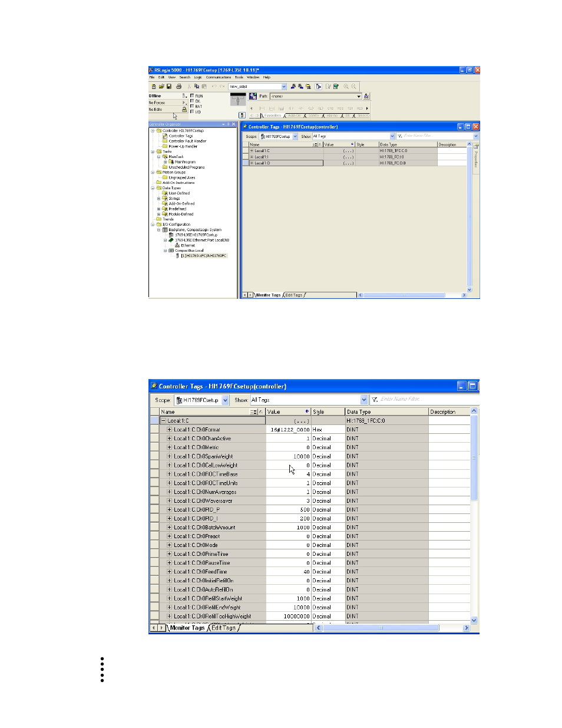Switch to Monitor Tags tab in upper window

[x=268, y=295]
